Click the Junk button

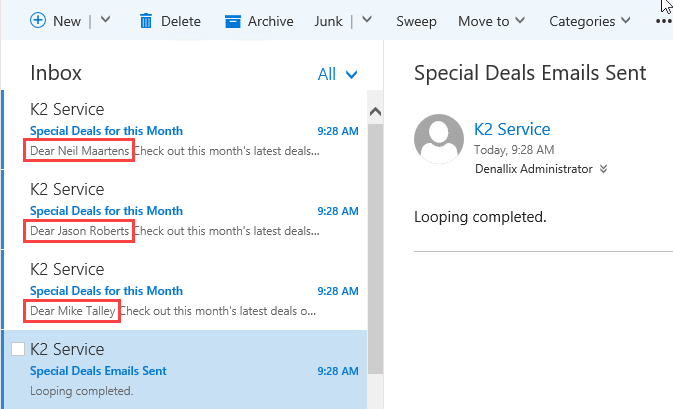point(328,20)
